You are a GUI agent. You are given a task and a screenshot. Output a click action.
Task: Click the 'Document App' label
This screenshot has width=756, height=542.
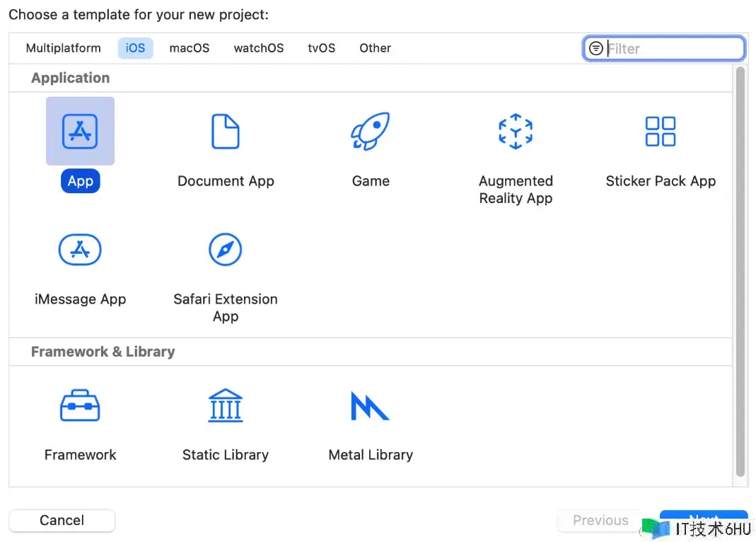(x=226, y=181)
